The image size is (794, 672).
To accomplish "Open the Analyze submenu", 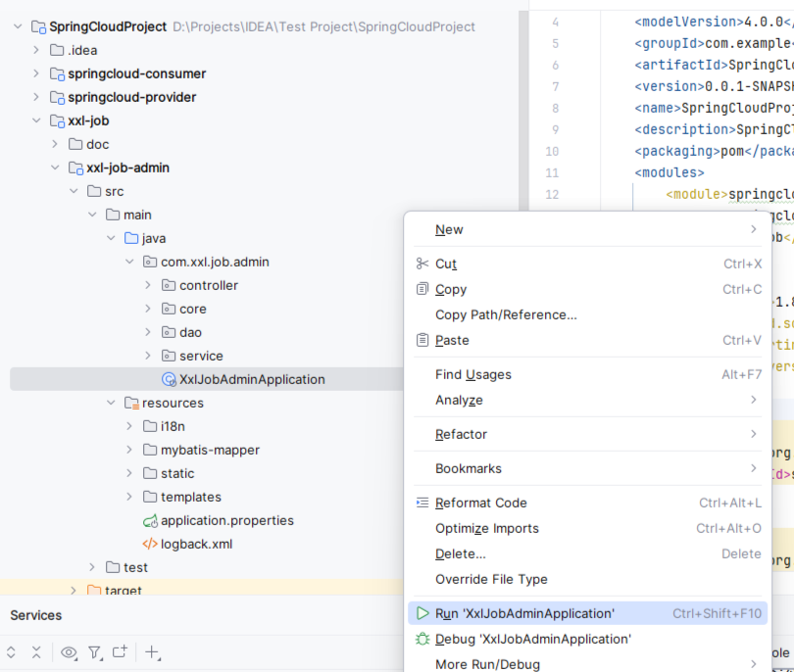I will pos(587,400).
